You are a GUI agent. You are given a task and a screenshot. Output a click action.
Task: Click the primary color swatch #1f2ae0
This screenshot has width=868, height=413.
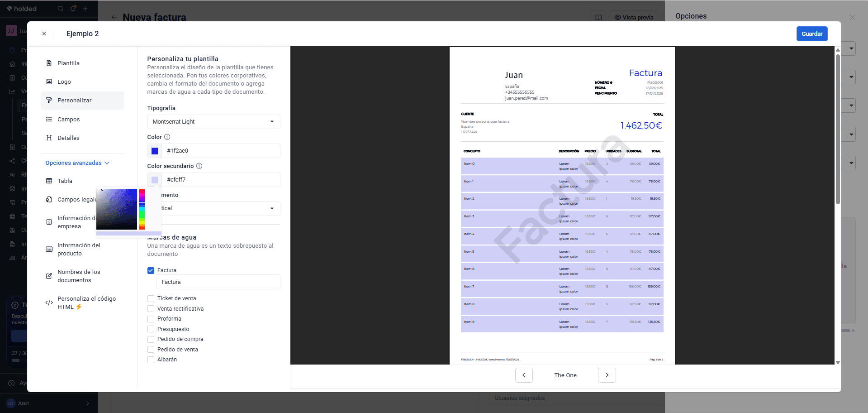155,151
